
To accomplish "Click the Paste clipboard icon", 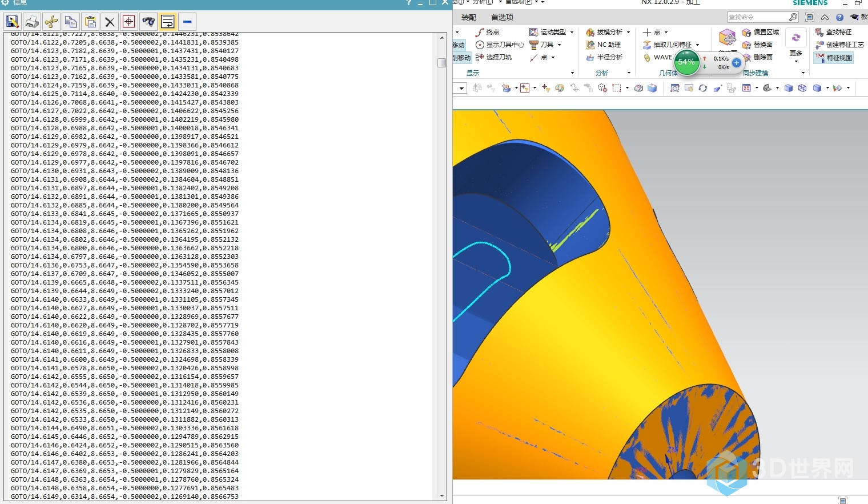I will point(90,22).
